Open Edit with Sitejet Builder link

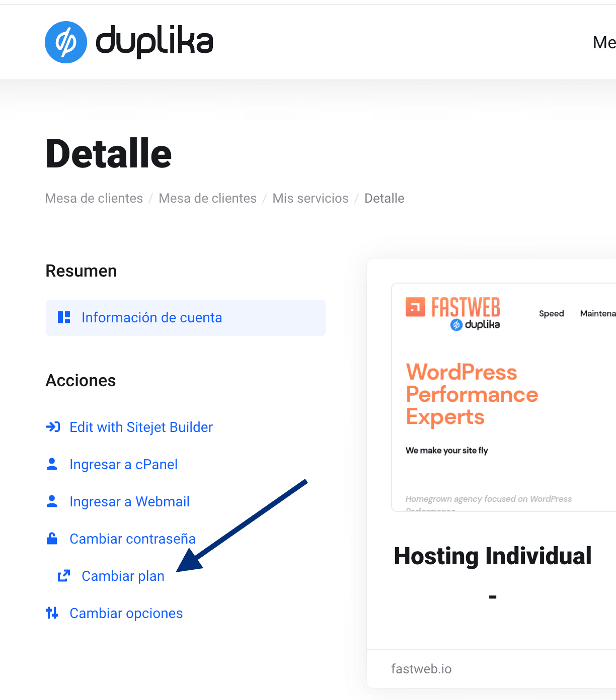click(141, 427)
